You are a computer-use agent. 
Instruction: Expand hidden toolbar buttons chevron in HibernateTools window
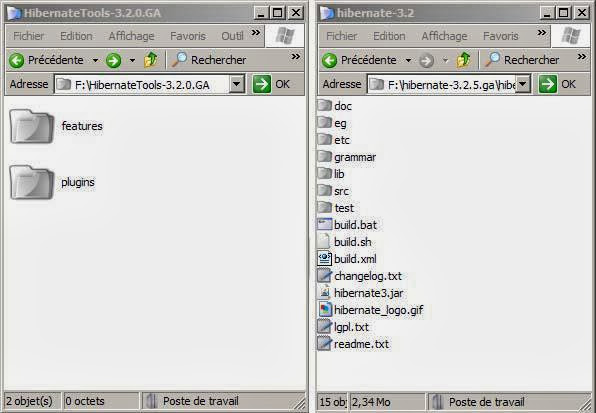pyautogui.click(x=295, y=57)
